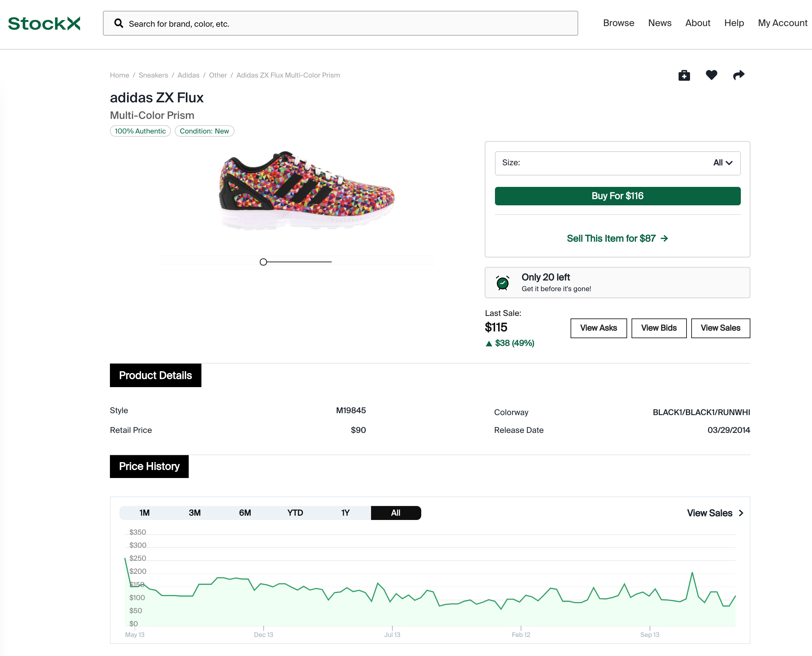812x656 pixels.
Task: Click the style code M19845
Action: click(351, 410)
